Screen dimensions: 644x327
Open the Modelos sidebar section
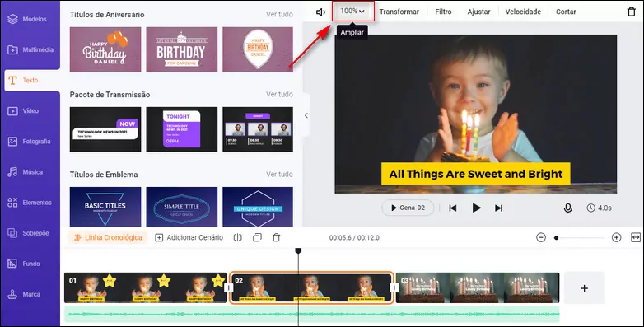coord(27,19)
